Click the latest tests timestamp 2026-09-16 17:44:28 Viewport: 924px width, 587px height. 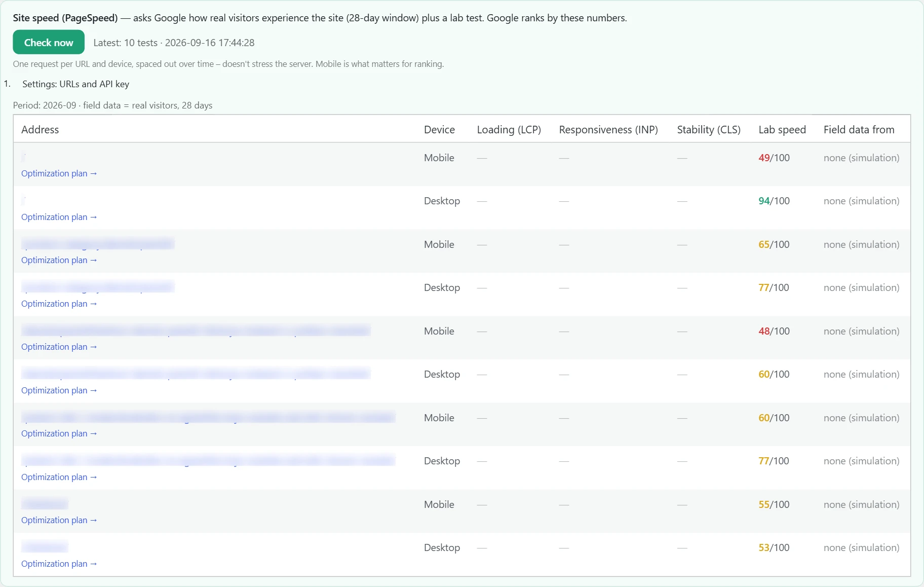[x=210, y=43]
